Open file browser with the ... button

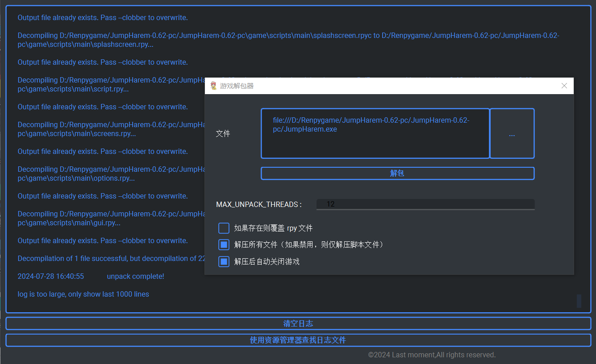512,133
